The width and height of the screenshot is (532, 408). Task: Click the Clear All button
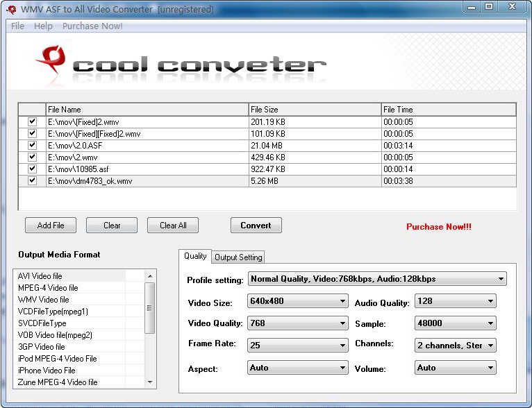173,226
